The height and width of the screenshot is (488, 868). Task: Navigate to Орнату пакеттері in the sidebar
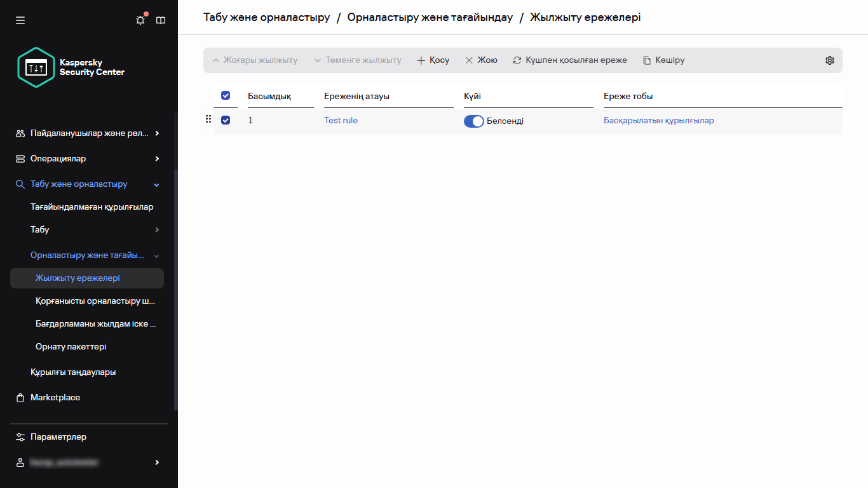pos(72,346)
